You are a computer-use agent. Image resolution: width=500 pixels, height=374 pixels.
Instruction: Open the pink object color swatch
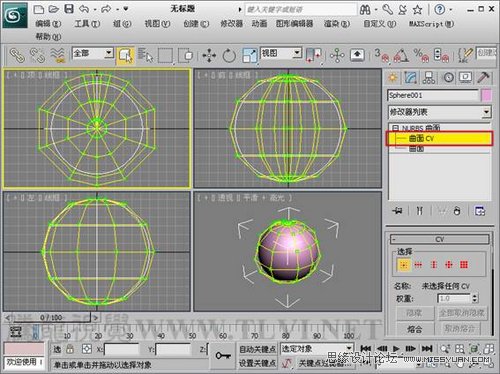(486, 95)
